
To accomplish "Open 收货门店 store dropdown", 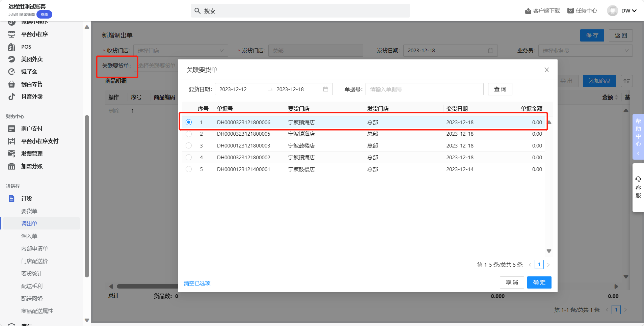I will [181, 51].
